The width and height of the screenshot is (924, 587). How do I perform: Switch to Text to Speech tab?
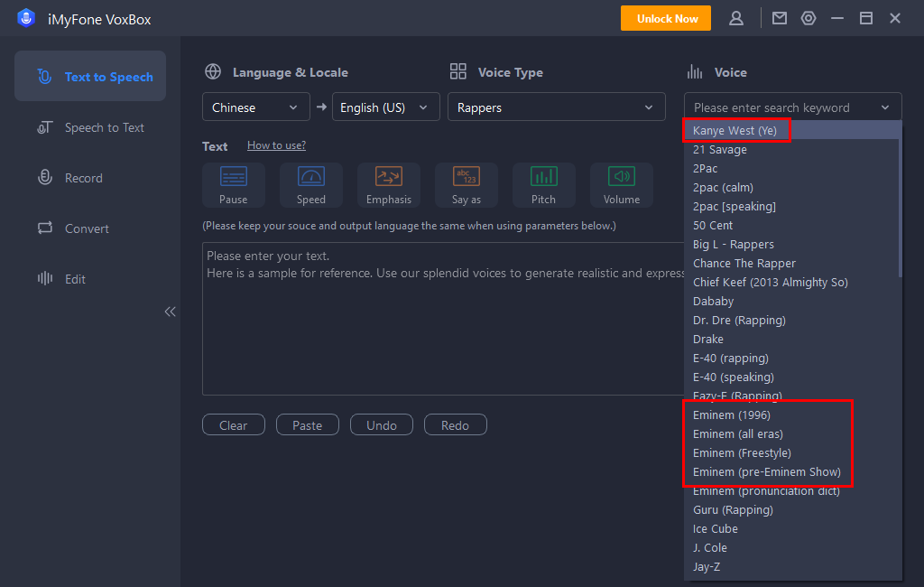(x=90, y=76)
